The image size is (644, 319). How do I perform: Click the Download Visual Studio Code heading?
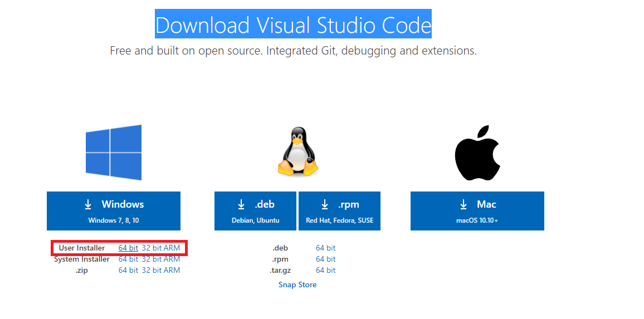(x=293, y=26)
